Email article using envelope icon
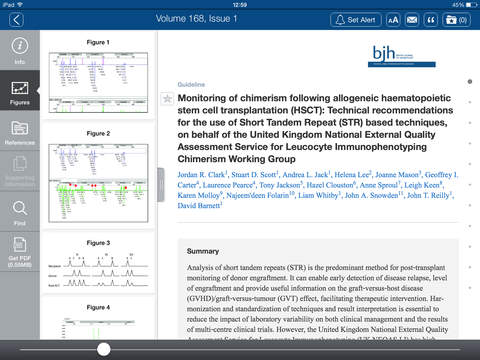Image resolution: width=480 pixels, height=360 pixels. point(412,20)
